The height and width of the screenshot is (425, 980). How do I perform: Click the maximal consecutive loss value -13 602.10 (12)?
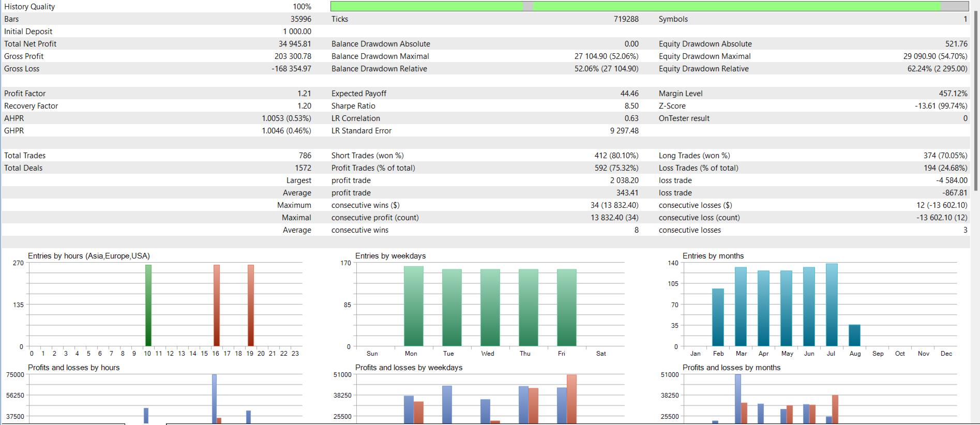[x=942, y=218]
